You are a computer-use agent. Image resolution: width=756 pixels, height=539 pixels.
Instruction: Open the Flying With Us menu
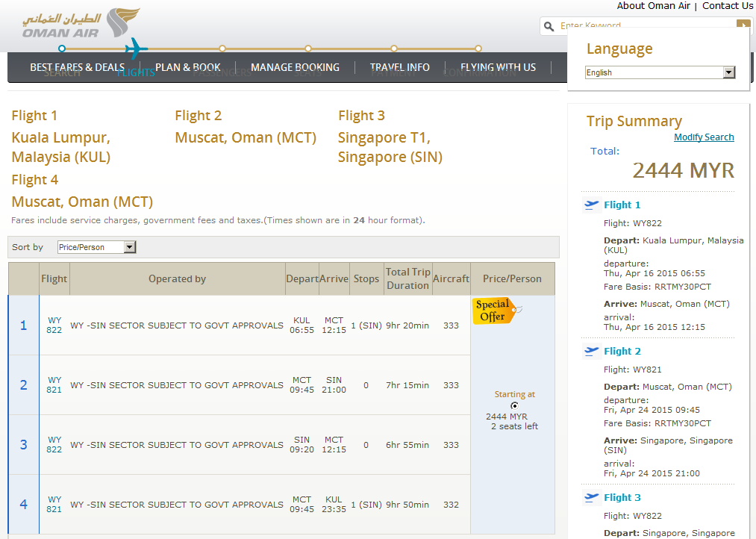pos(498,67)
